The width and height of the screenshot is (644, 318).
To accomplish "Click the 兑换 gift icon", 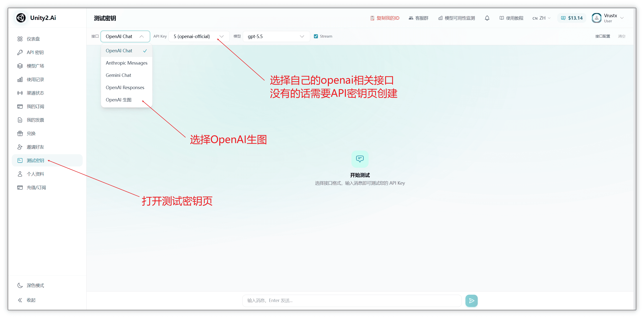I will pyautogui.click(x=20, y=133).
